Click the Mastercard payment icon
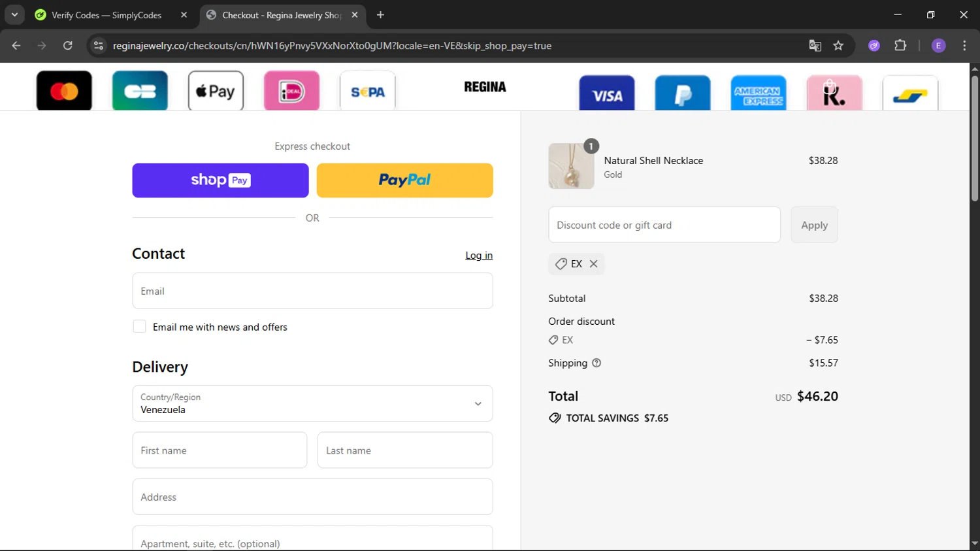The height and width of the screenshot is (551, 980). [x=64, y=91]
